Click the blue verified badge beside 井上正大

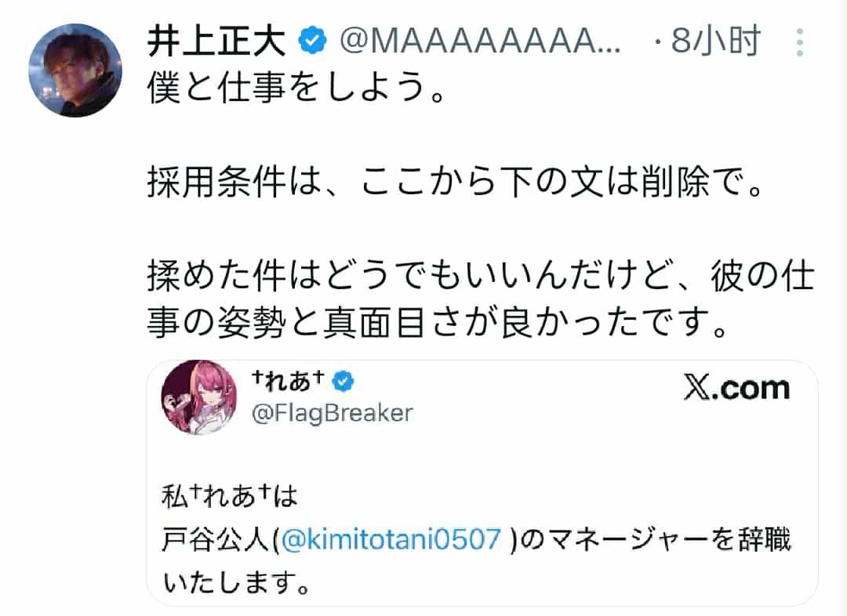(x=314, y=42)
